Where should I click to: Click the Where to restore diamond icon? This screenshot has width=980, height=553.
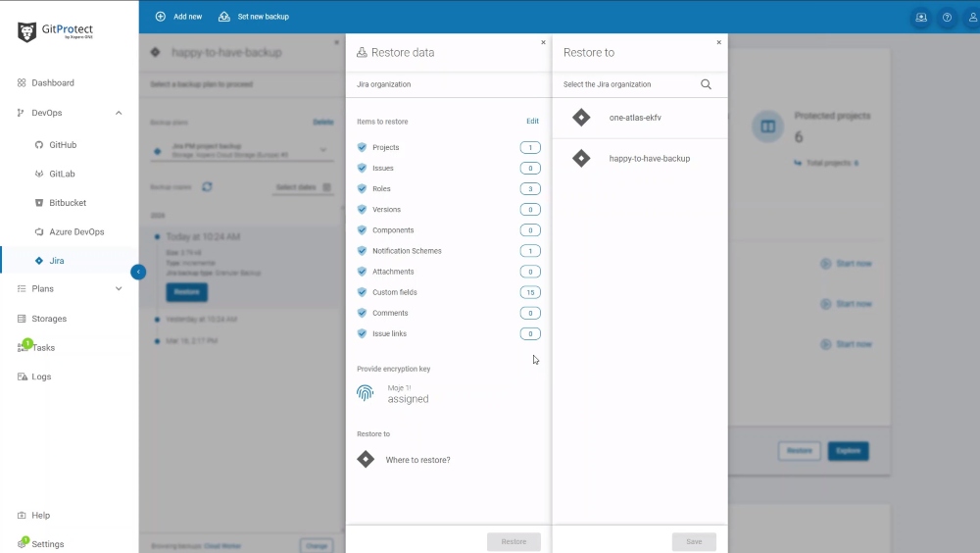point(366,459)
